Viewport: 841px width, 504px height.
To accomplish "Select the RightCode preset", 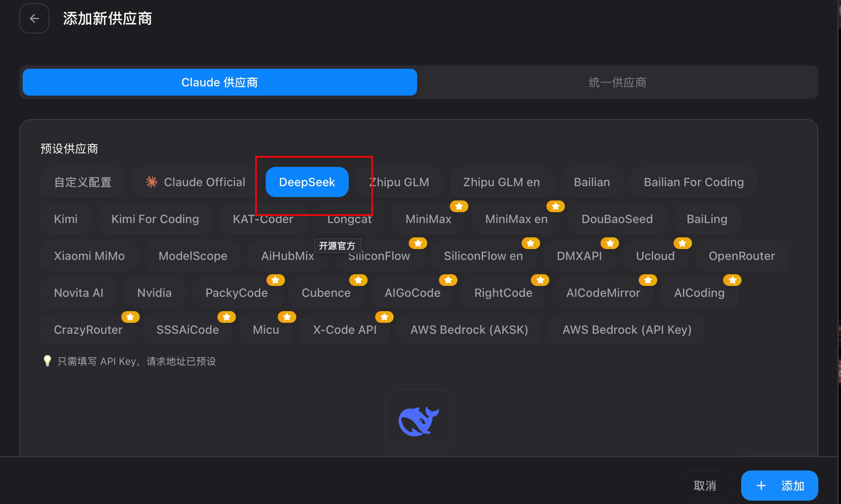I will (503, 293).
